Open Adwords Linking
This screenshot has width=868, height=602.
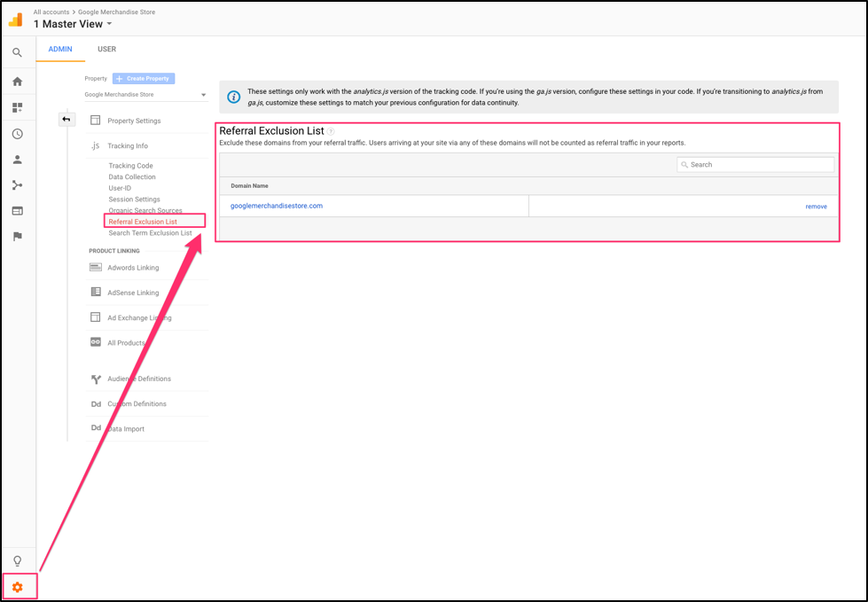[133, 268]
